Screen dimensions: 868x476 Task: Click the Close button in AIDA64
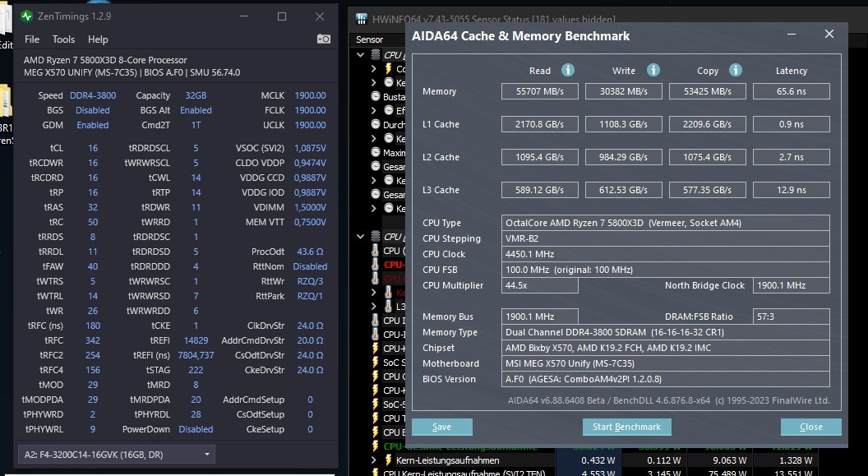pos(811,427)
